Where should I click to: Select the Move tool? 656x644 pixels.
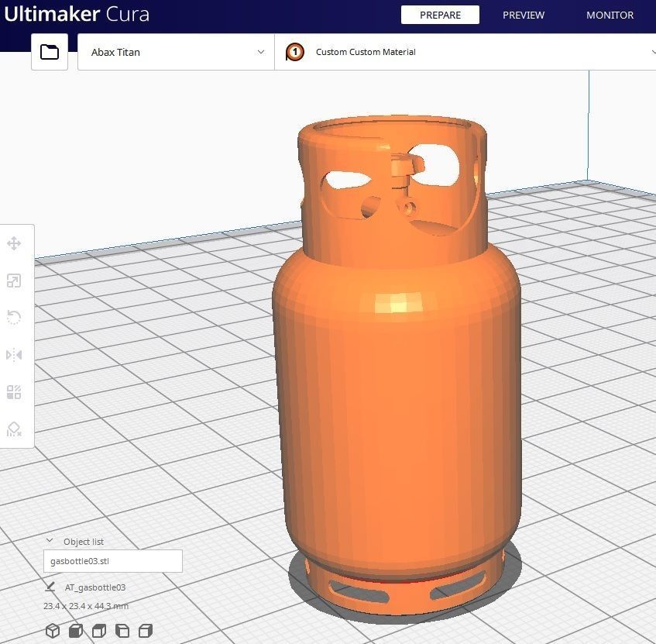click(14, 243)
